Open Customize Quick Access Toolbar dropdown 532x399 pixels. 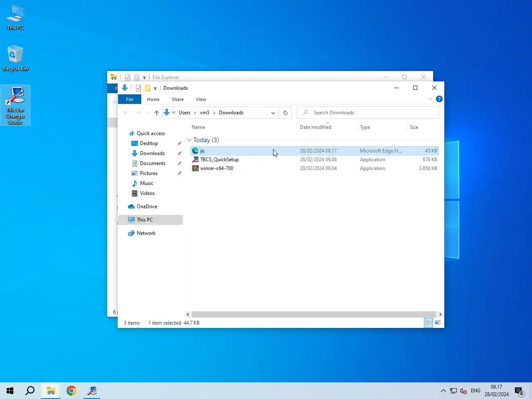155,88
